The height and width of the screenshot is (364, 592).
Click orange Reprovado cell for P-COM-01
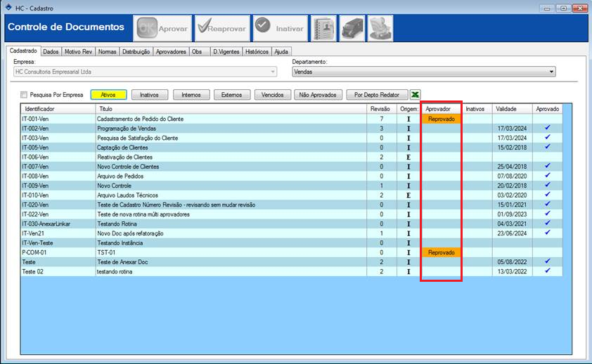[442, 252]
